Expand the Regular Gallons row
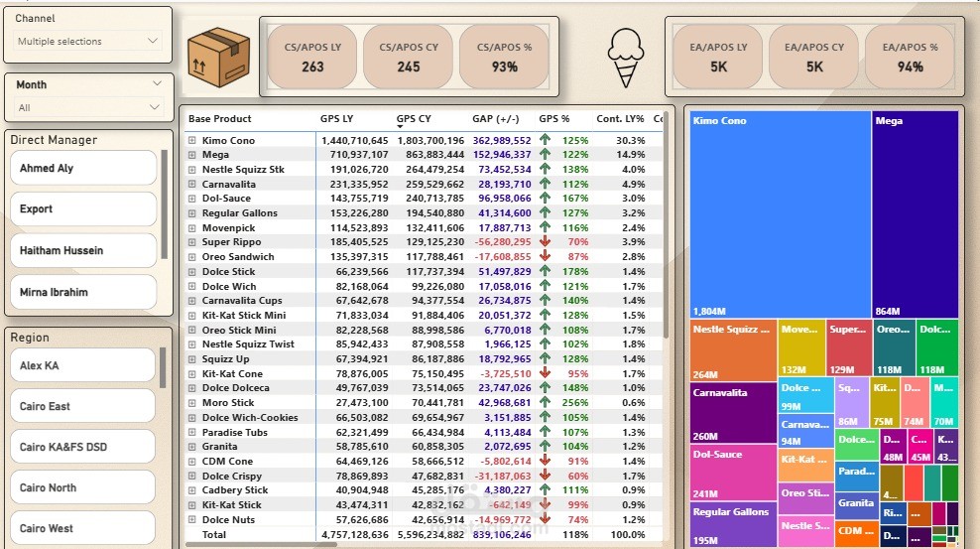Viewport: 980px width, 549px height. pyautogui.click(x=191, y=213)
